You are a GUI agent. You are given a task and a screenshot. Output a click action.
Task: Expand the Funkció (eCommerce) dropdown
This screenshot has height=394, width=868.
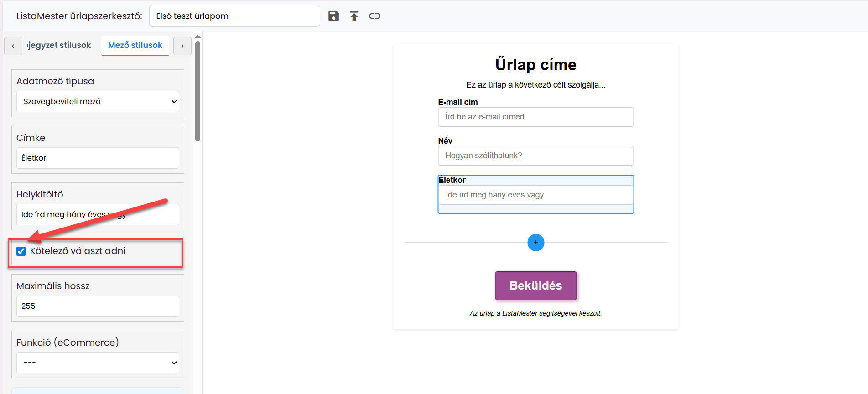pyautogui.click(x=98, y=363)
